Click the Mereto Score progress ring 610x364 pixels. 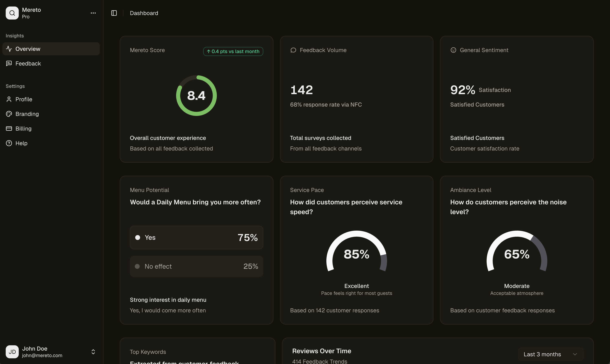(196, 95)
